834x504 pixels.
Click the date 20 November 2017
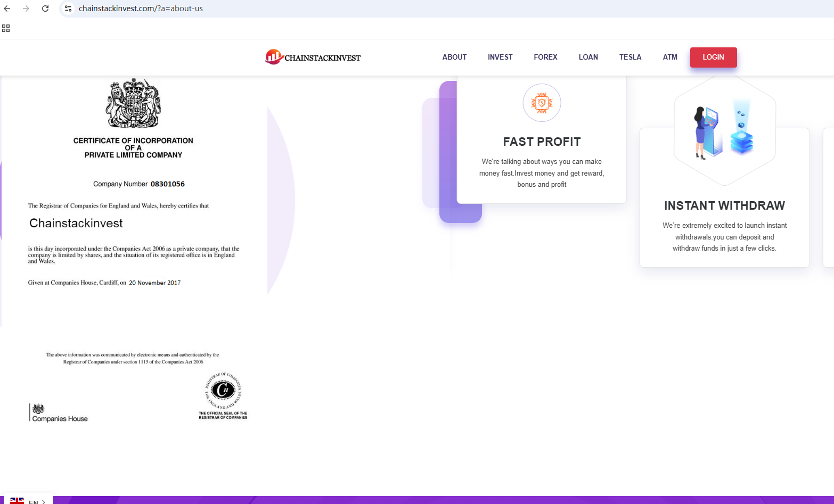[x=155, y=283]
